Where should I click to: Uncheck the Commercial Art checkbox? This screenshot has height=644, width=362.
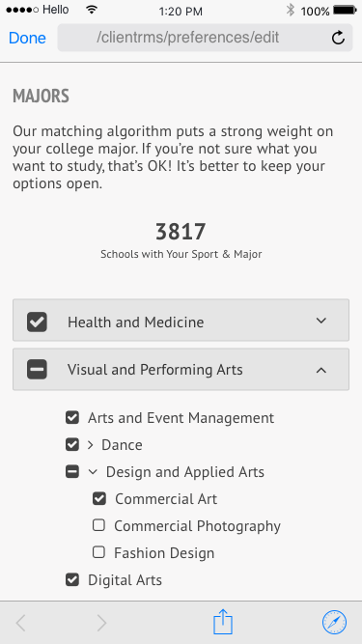(x=98, y=498)
